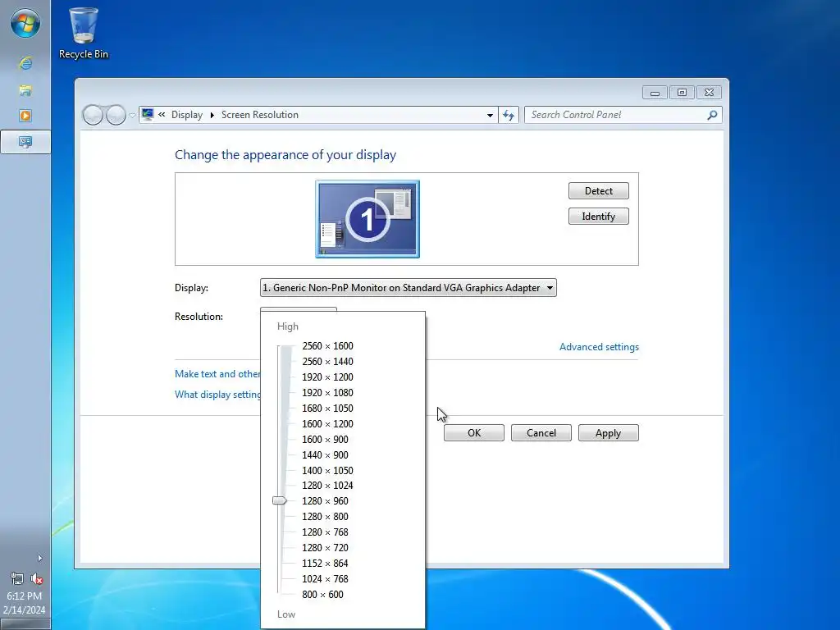The width and height of the screenshot is (840, 630).
Task: Choose 1280 × 960 resolution
Action: 325,501
